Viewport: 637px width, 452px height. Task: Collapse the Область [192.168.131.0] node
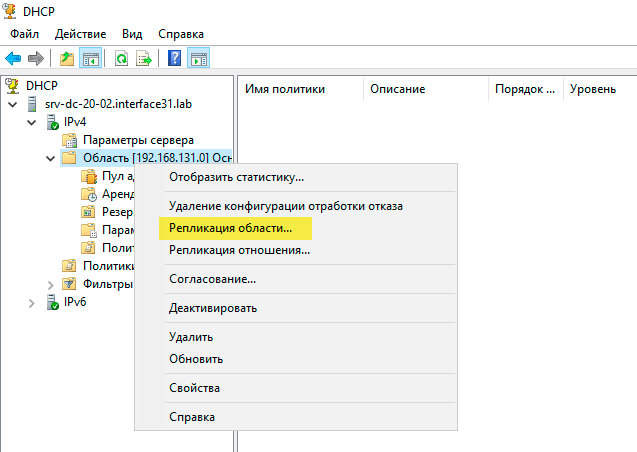[x=50, y=158]
